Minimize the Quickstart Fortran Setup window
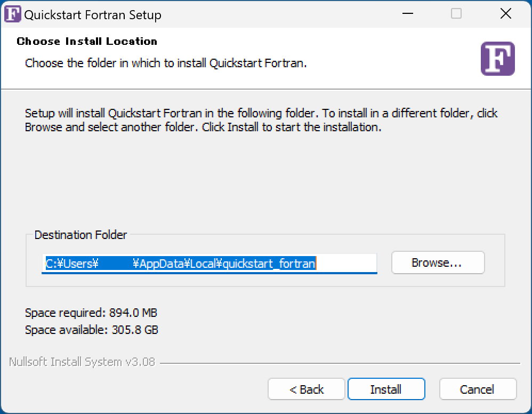The height and width of the screenshot is (414, 532). [407, 14]
